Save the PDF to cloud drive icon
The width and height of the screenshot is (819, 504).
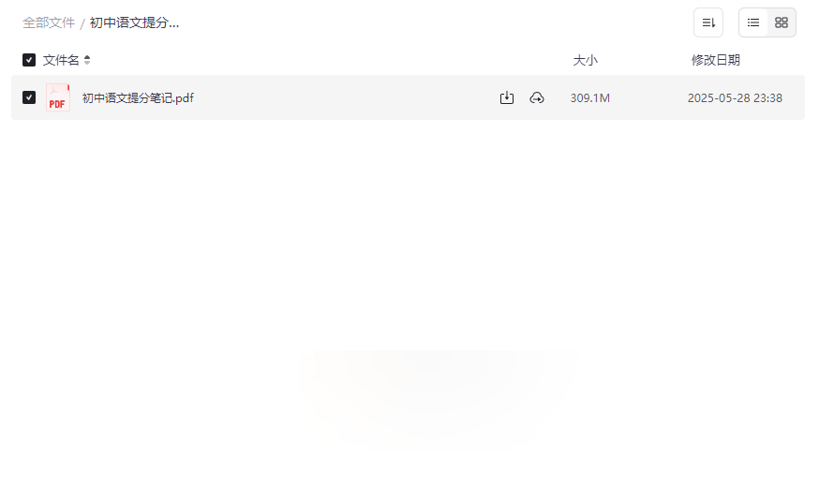click(x=536, y=97)
